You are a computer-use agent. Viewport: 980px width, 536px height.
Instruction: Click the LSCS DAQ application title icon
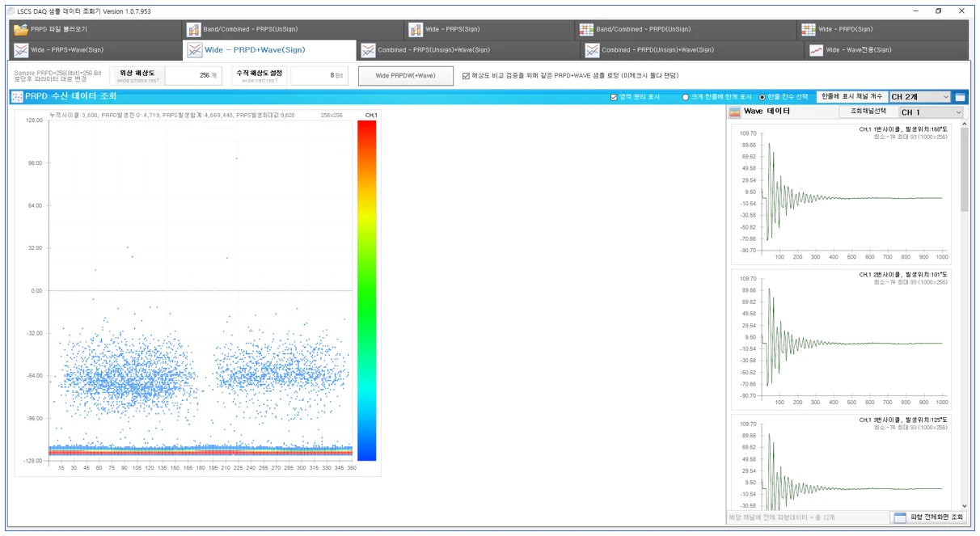10,11
